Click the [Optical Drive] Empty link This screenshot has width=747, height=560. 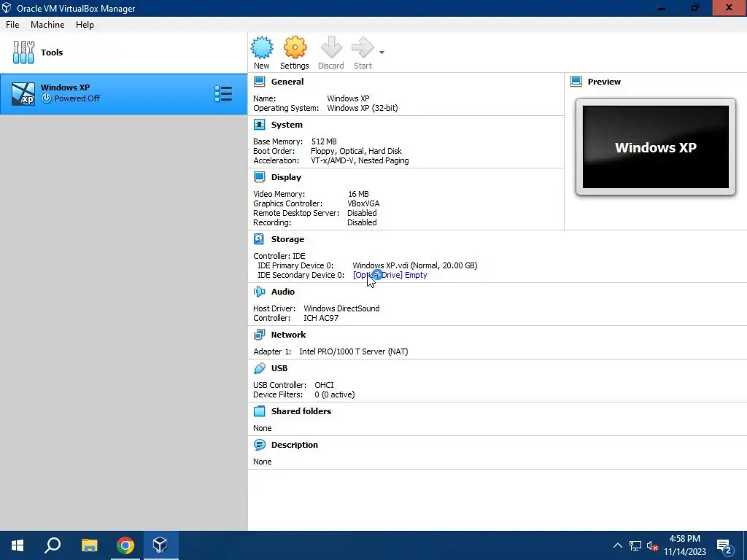(x=390, y=275)
